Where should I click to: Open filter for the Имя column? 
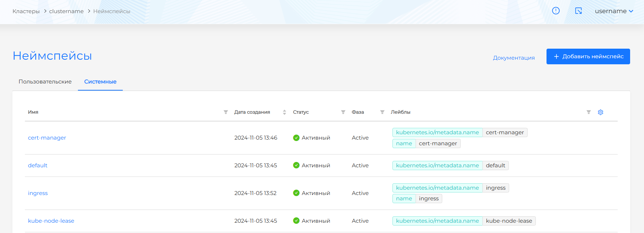point(226,112)
